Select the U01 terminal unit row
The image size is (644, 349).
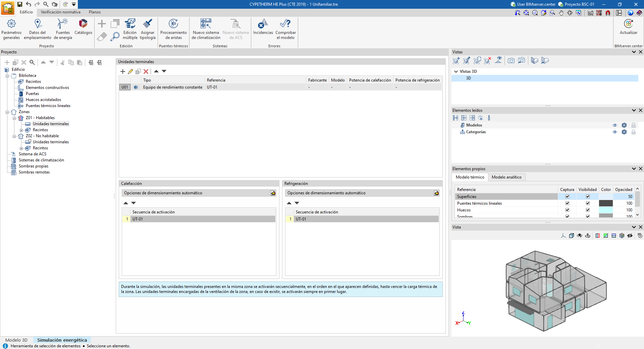pyautogui.click(x=125, y=87)
